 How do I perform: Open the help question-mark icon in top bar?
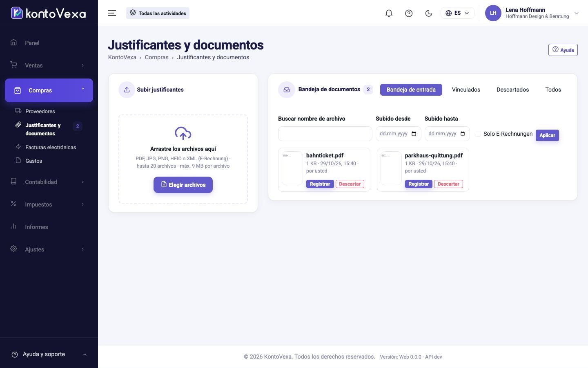[409, 13]
